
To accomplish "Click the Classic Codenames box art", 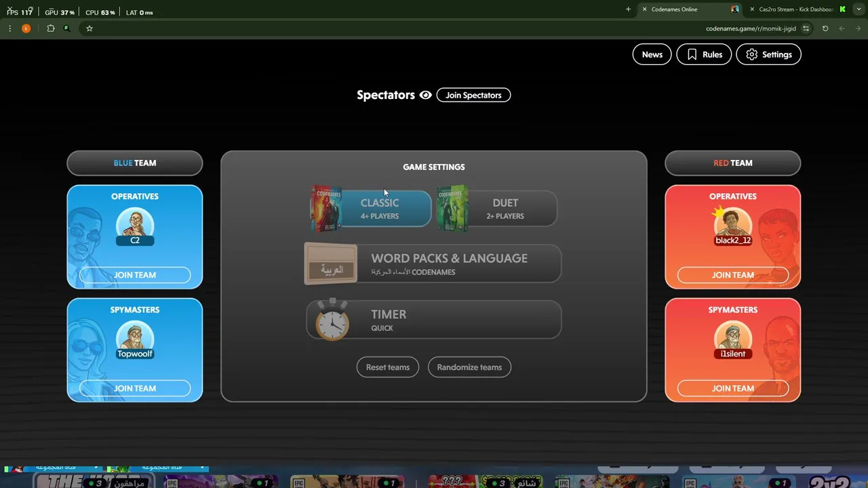I will (x=327, y=208).
